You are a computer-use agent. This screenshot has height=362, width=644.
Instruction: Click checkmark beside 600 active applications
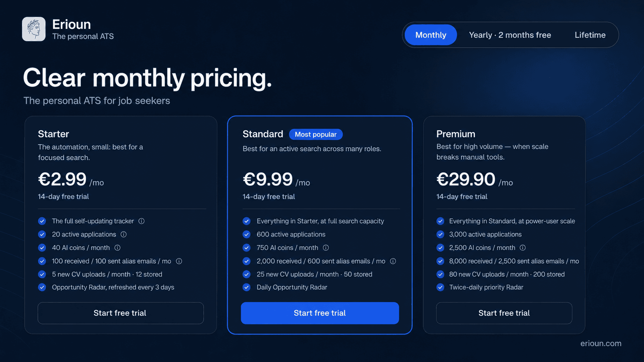tap(247, 234)
